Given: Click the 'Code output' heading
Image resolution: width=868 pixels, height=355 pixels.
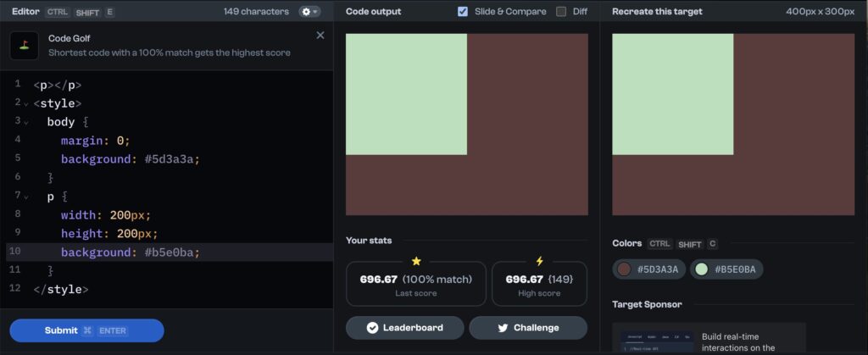Looking at the screenshot, I should [374, 12].
